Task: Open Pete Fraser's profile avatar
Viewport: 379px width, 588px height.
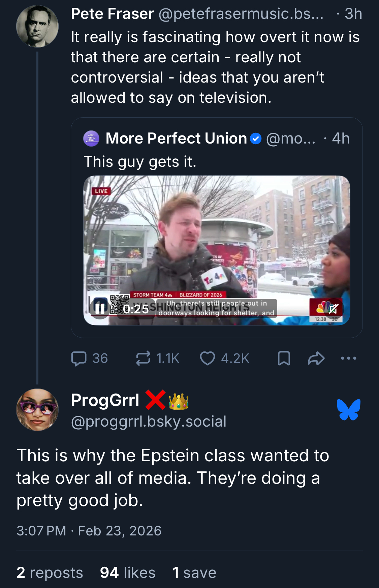Action: pyautogui.click(x=37, y=26)
